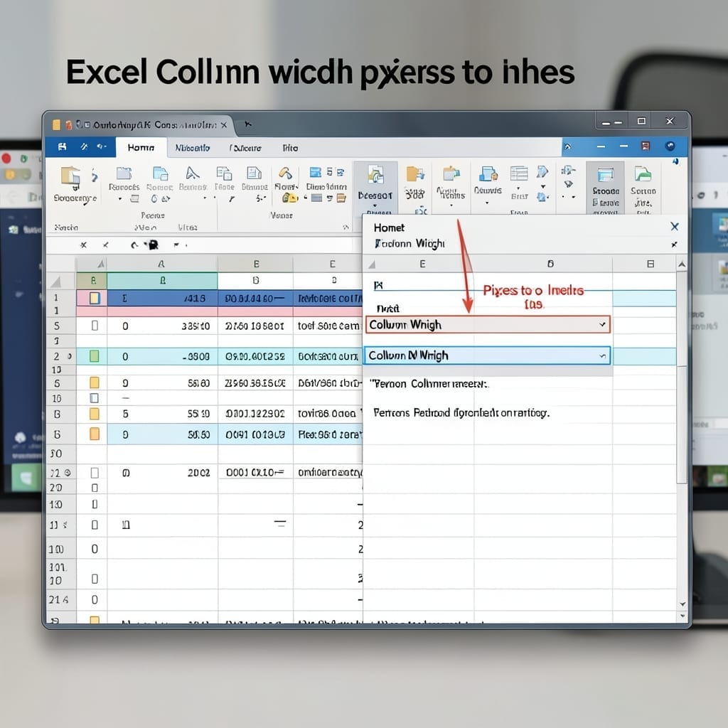Viewport: 728px width, 728px height.
Task: Click the pin icon below the Homet close X
Action: tap(674, 245)
